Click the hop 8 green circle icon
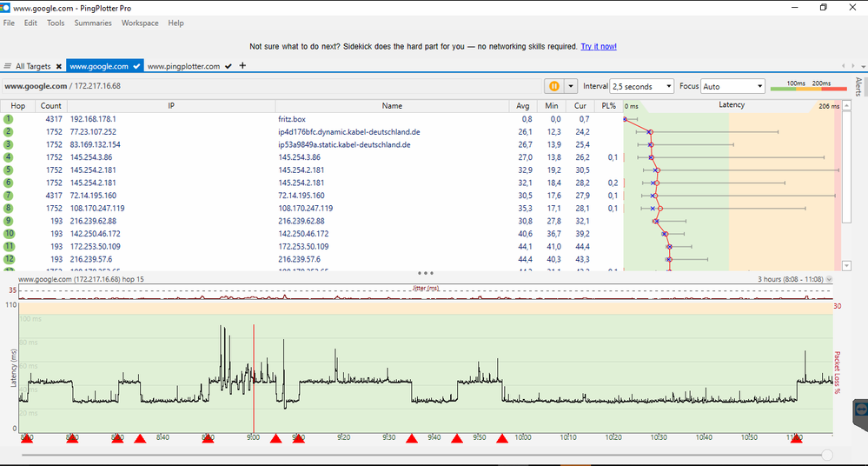Viewport: 868px width, 466px height. pos(9,209)
